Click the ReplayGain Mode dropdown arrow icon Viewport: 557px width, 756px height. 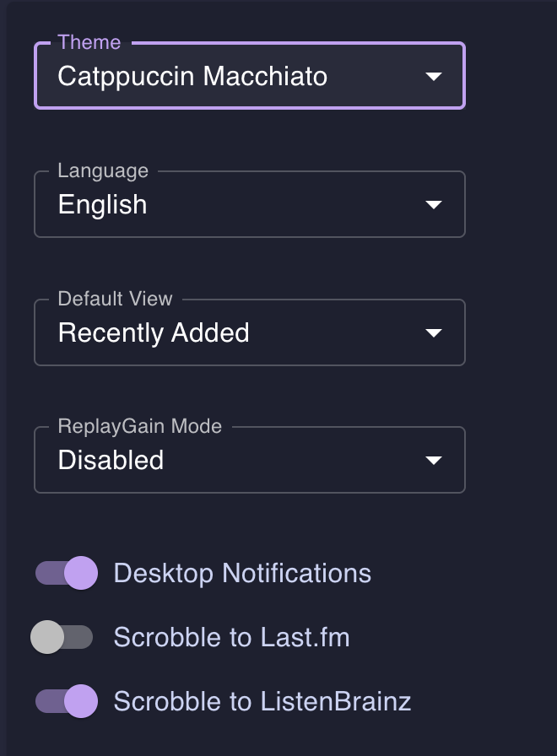pyautogui.click(x=434, y=461)
